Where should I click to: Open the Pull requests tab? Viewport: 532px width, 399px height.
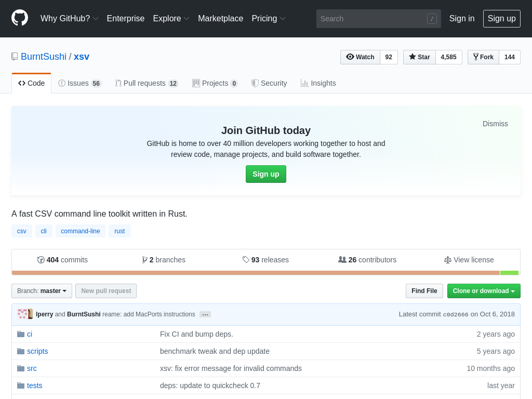pos(147,83)
